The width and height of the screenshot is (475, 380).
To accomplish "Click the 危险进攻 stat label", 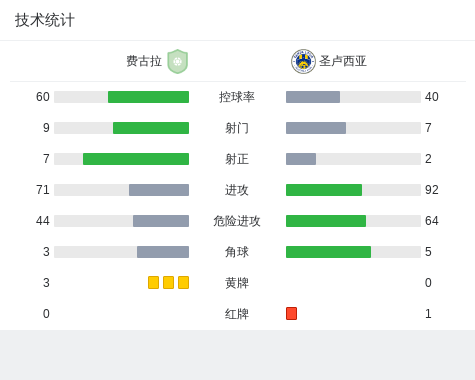I will [237, 221].
